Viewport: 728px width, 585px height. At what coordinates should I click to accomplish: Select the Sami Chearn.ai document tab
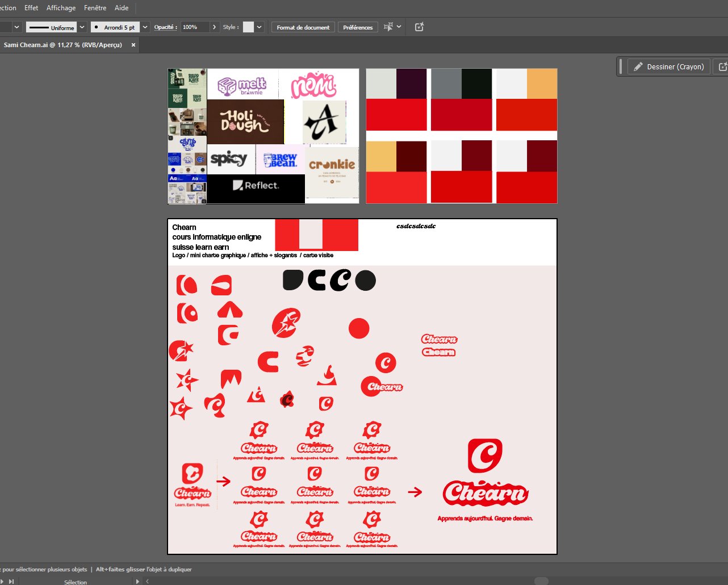[62, 45]
